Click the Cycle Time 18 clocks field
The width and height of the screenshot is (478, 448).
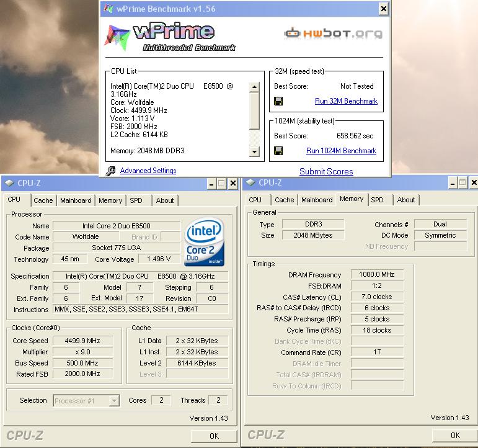point(377,330)
